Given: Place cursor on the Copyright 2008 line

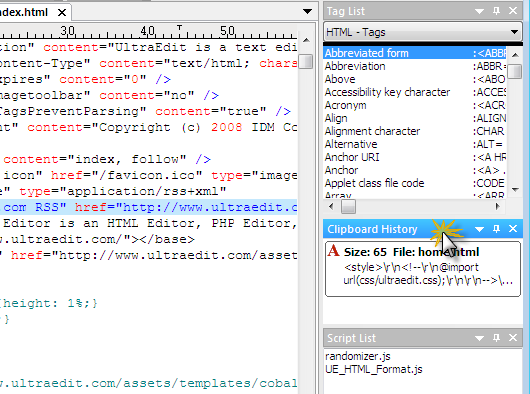Looking at the screenshot, I should point(149,127).
